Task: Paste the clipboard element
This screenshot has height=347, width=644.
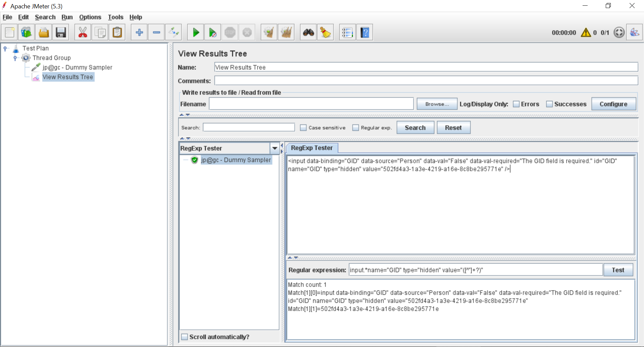Action: [x=117, y=33]
